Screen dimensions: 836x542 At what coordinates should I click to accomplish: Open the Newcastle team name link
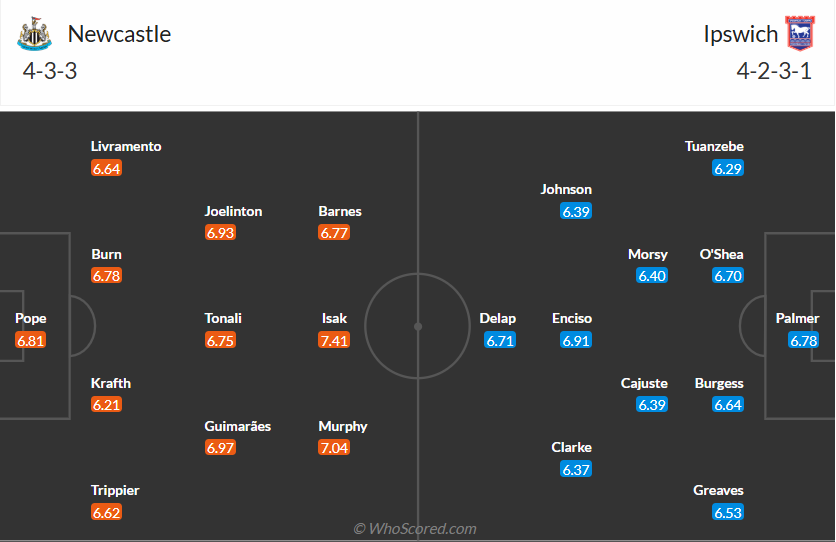(119, 34)
